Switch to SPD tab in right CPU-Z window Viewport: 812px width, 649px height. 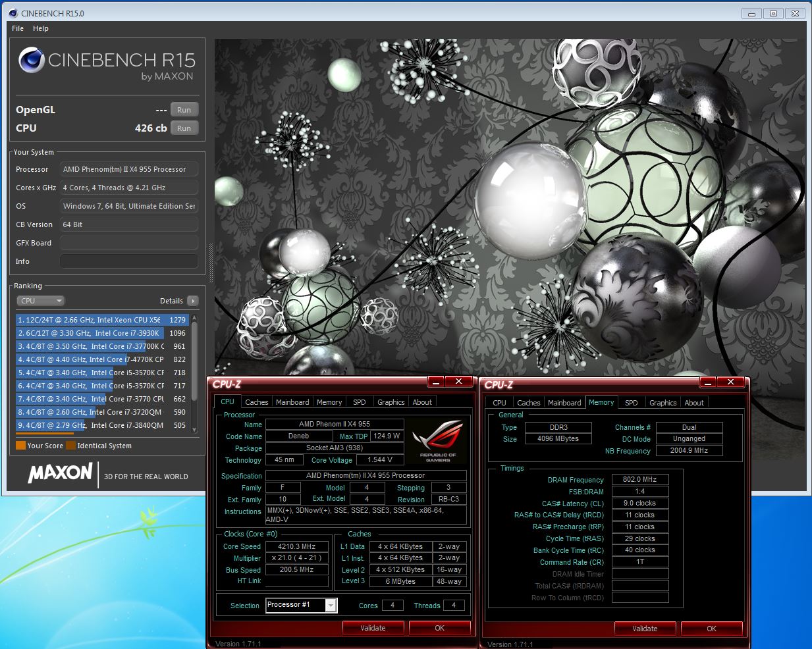[632, 403]
